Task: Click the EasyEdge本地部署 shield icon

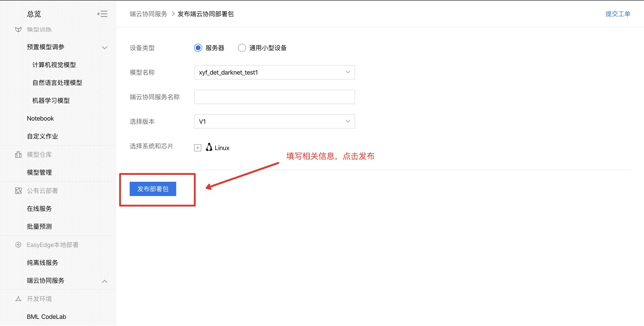Action: 18,245
